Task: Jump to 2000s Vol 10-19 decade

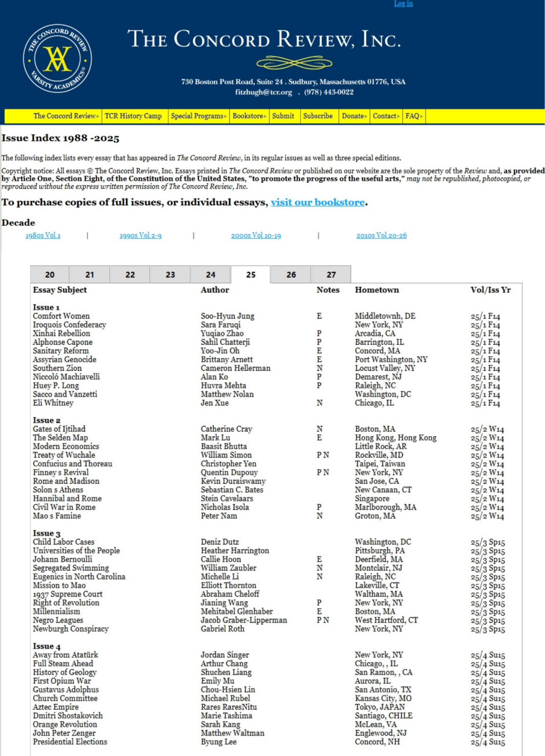Action: (x=256, y=236)
